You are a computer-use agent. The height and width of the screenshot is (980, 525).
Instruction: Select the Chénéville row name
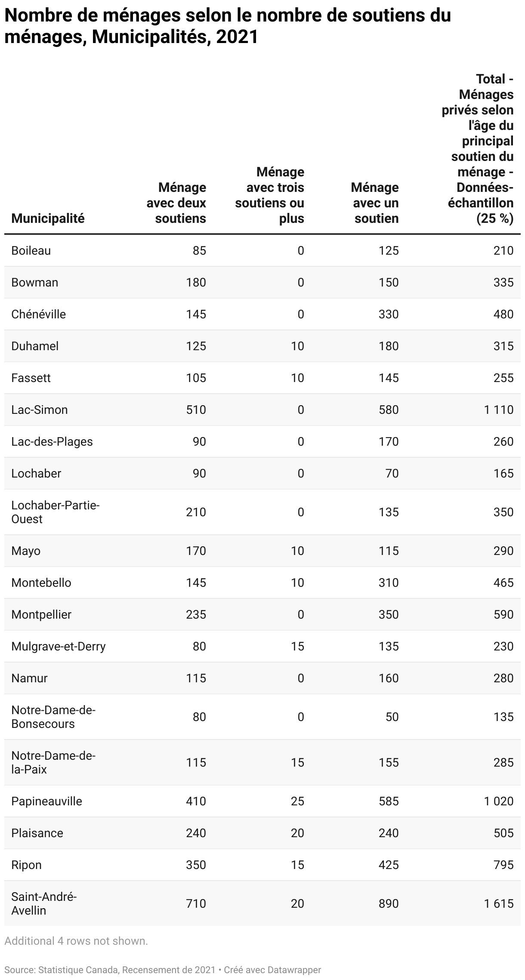(38, 314)
